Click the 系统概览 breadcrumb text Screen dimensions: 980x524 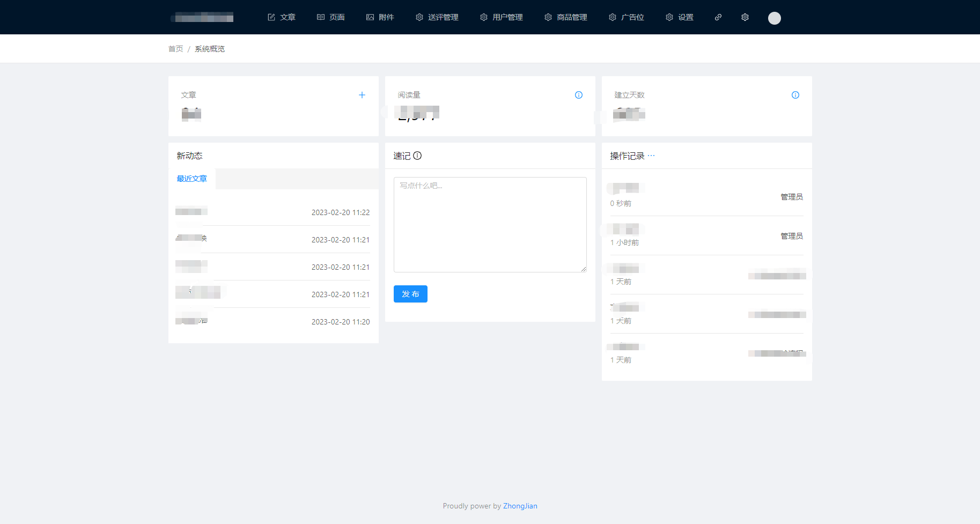210,49
